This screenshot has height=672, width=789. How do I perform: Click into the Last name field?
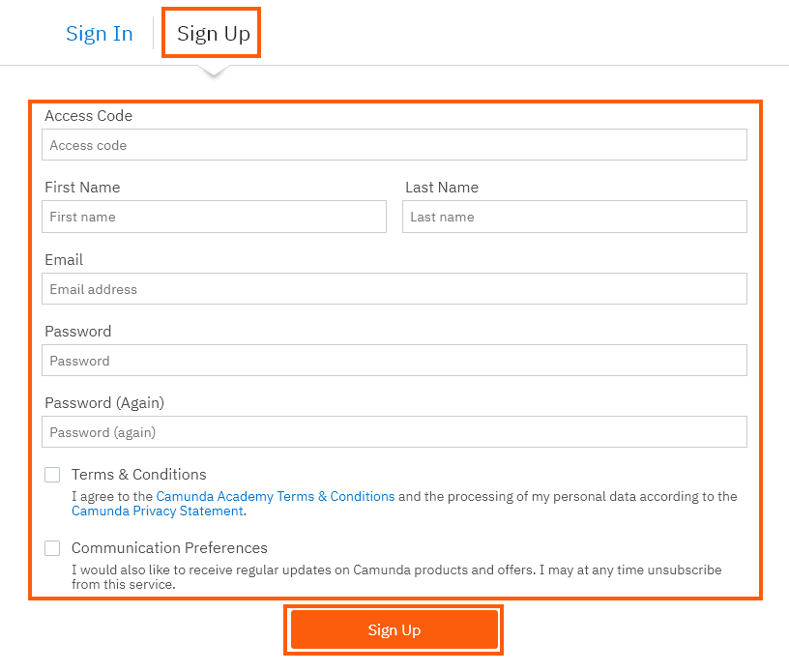574,217
